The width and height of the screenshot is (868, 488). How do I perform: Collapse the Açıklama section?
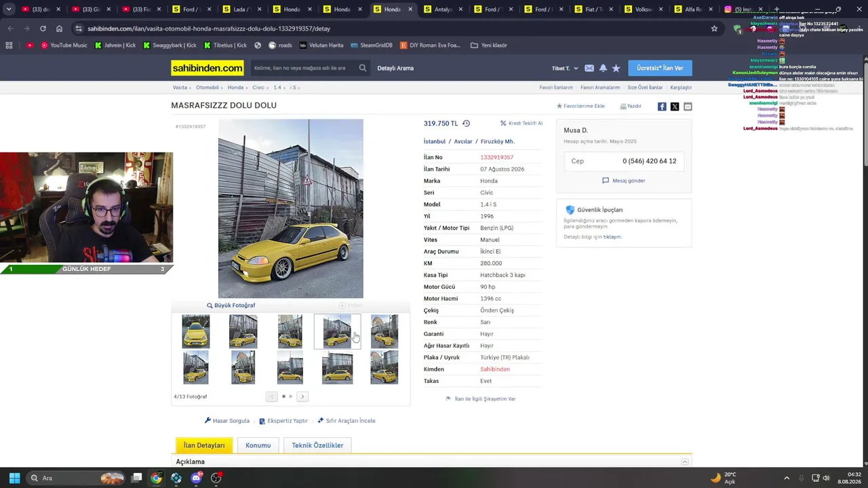coord(685,462)
